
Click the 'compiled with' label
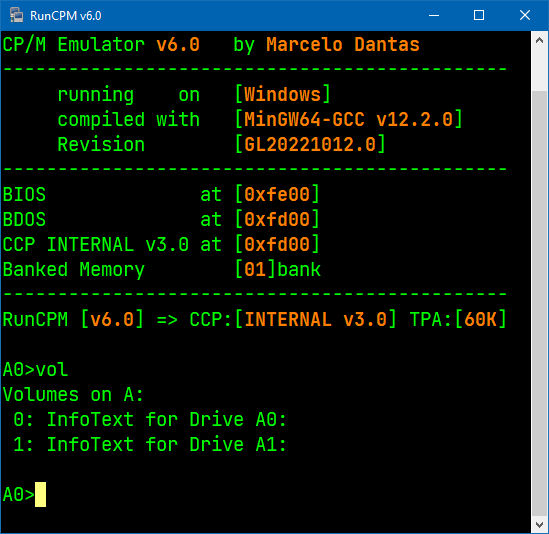coord(128,119)
